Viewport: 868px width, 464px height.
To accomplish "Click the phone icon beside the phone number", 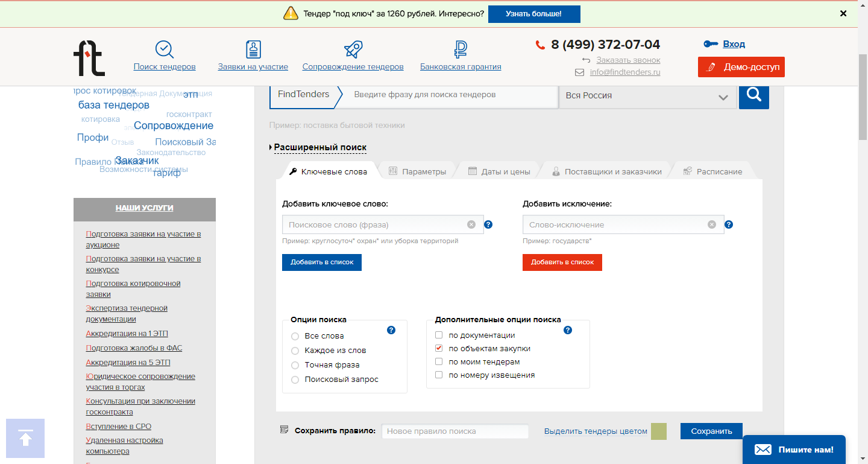I will (x=540, y=45).
